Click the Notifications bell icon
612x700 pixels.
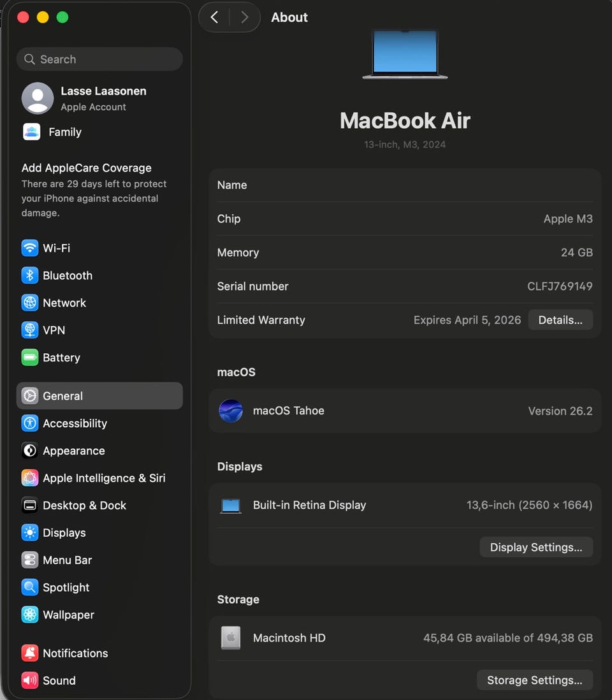[x=30, y=653]
